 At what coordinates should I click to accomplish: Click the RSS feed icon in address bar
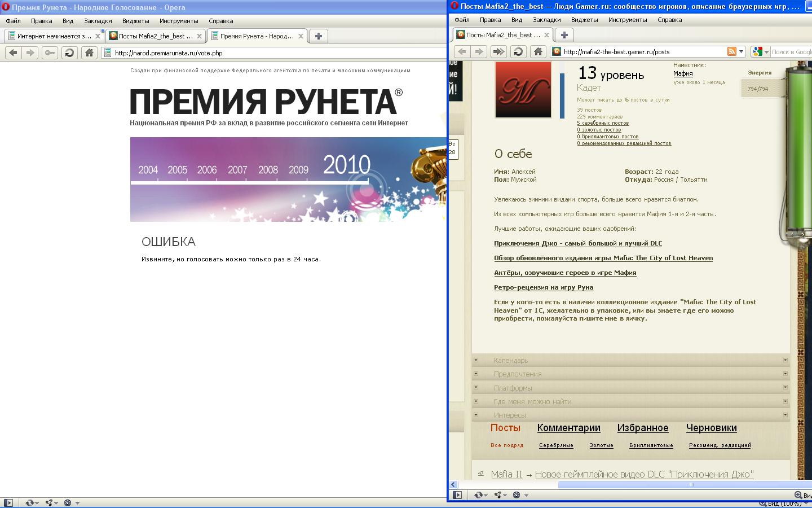coord(732,51)
